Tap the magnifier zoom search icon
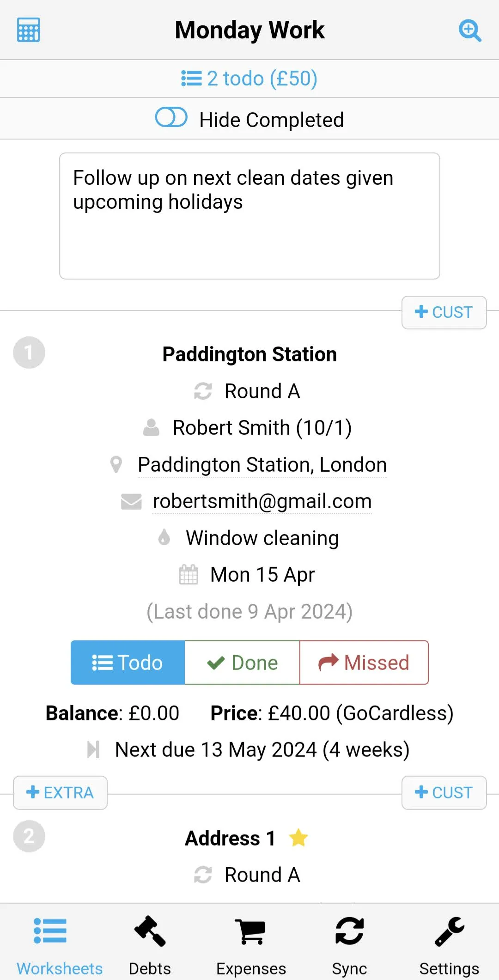This screenshot has width=499, height=980. (x=470, y=30)
